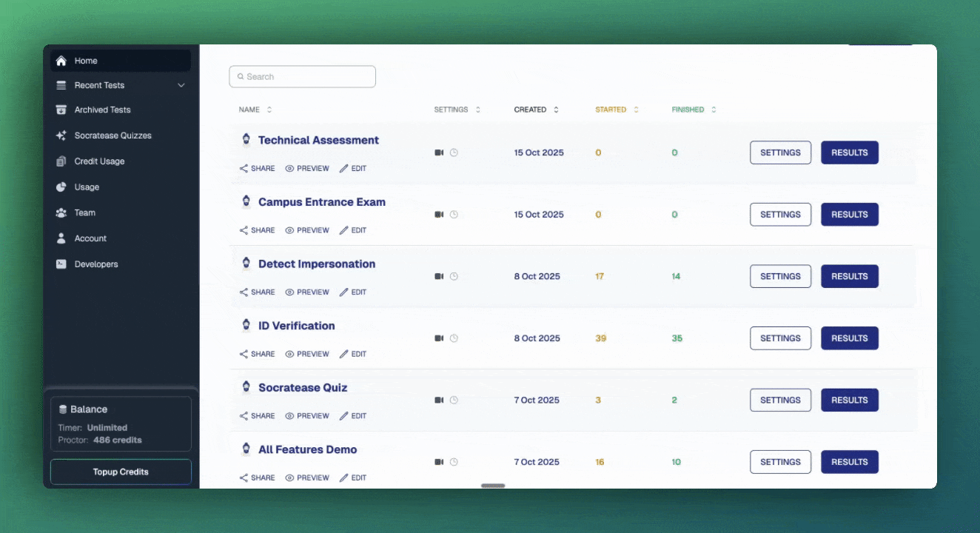980x533 pixels.
Task: Sort by the FINISHED column arrows
Action: click(x=714, y=110)
